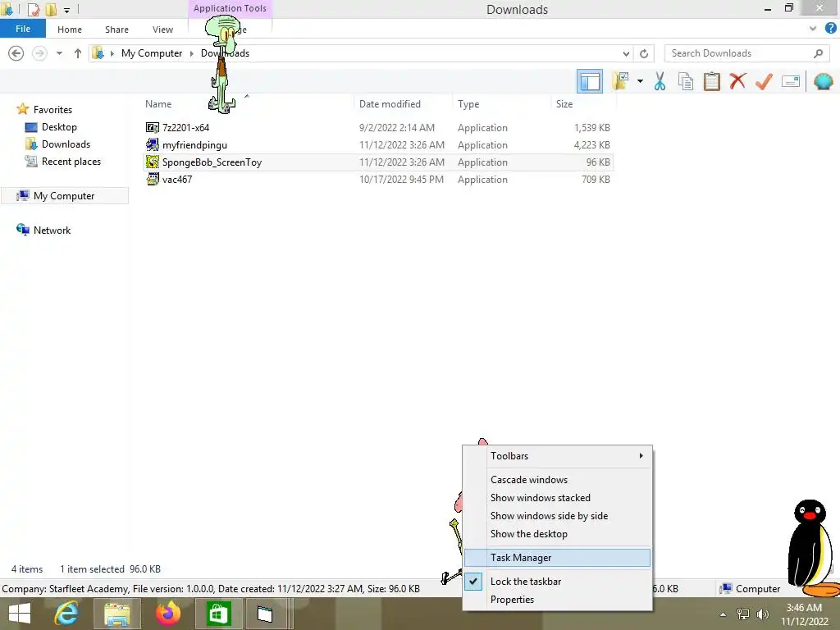Click the network tray icon

click(743, 614)
